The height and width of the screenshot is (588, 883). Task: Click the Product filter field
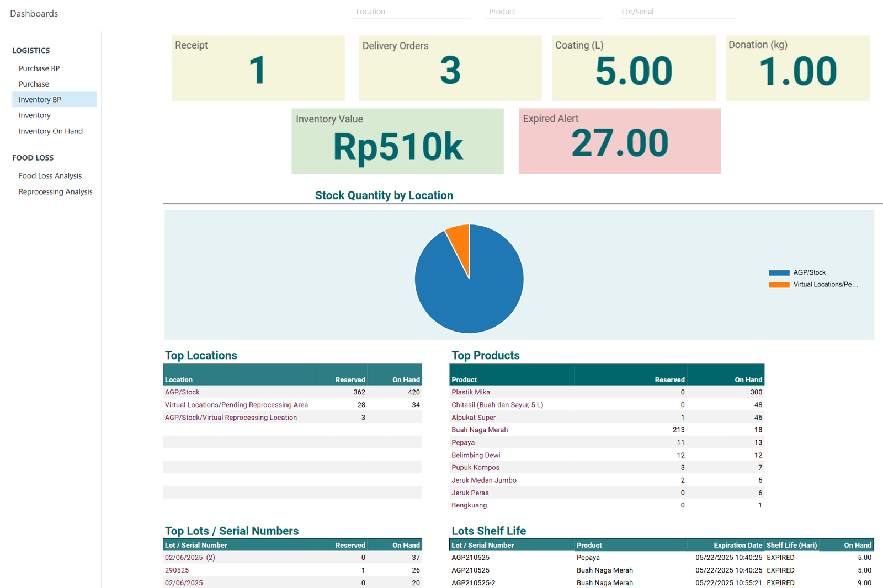click(544, 12)
